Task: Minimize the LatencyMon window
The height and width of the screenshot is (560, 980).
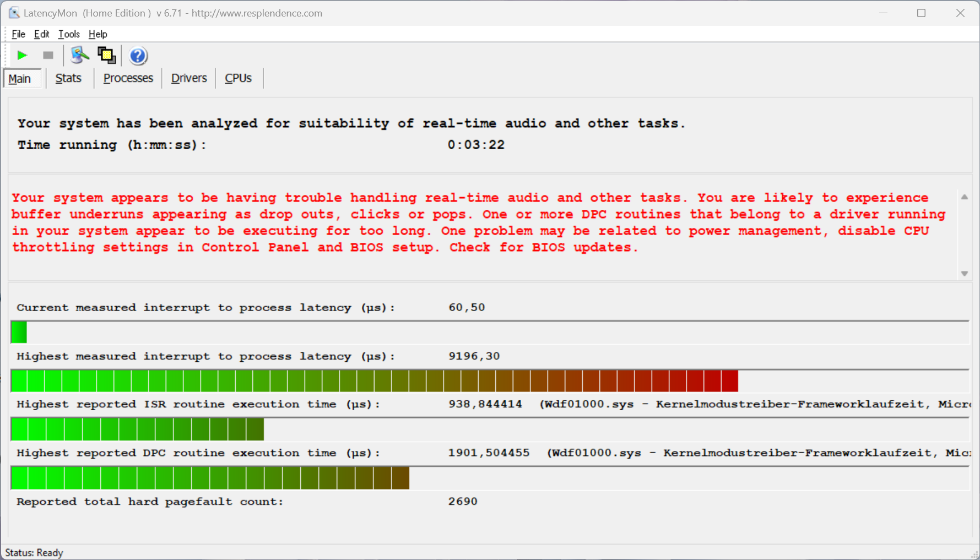Action: [x=883, y=13]
